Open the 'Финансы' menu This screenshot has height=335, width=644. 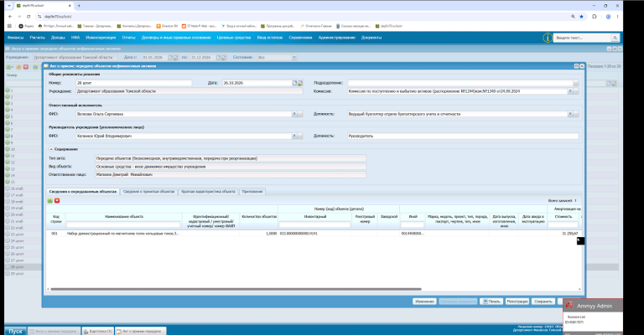coord(16,38)
